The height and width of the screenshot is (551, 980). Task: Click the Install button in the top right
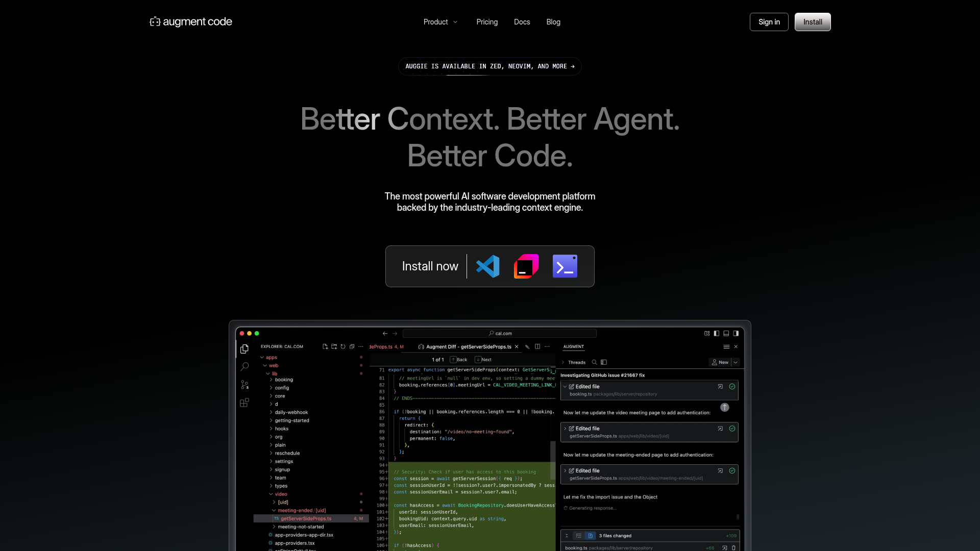click(x=812, y=22)
